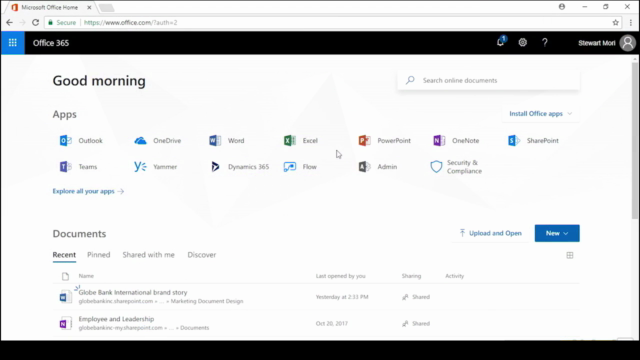Launch the PowerPoint app
This screenshot has height=360, width=640.
point(384,140)
